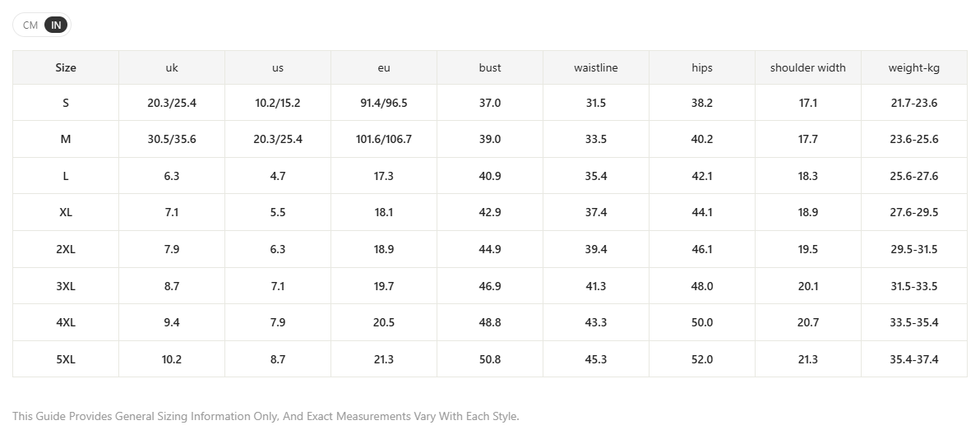Click the waistline column header
The height and width of the screenshot is (439, 980).
(x=595, y=67)
